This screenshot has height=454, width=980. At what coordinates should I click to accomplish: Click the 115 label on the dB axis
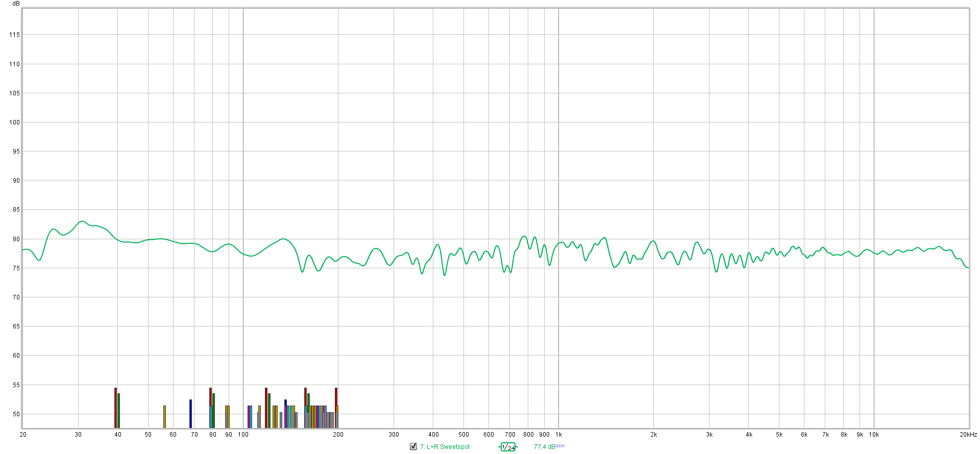14,35
